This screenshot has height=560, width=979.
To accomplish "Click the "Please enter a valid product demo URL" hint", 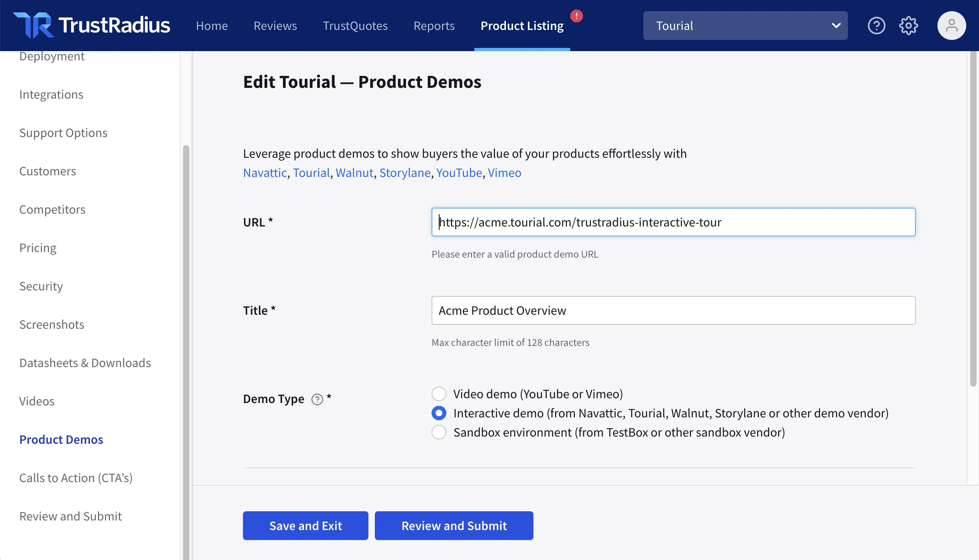I will (515, 254).
